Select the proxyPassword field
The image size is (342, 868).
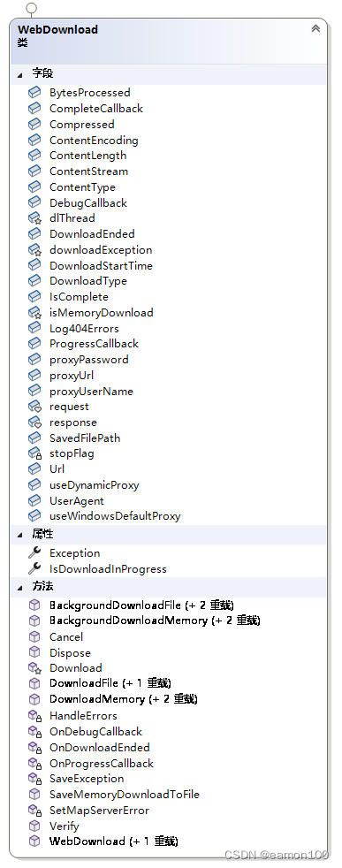click(x=89, y=359)
